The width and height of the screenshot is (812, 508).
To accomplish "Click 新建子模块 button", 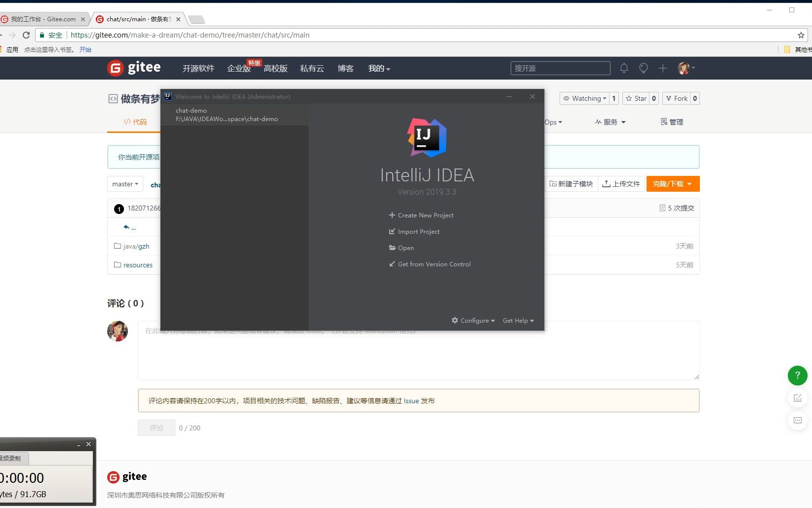I will pyautogui.click(x=571, y=184).
